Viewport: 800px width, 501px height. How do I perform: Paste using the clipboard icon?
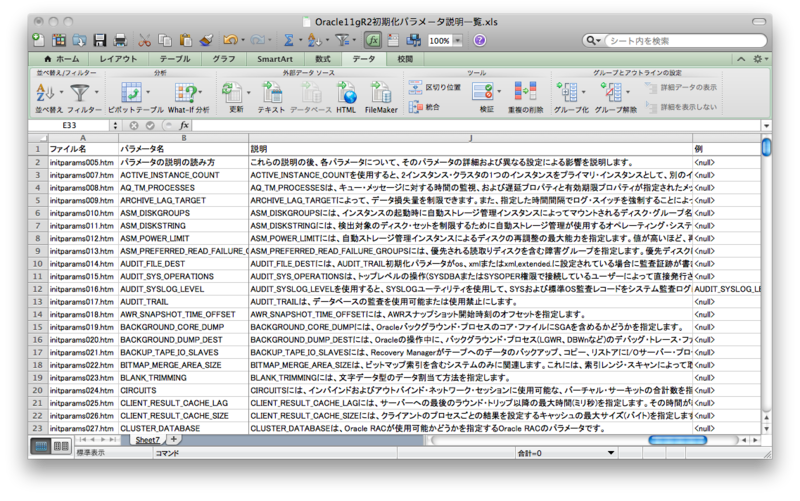coord(186,40)
